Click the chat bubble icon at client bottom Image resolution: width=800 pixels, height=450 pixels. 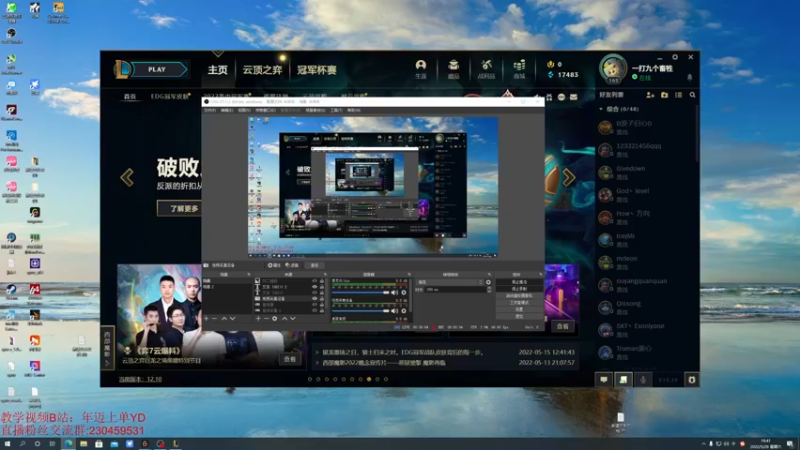coord(604,380)
